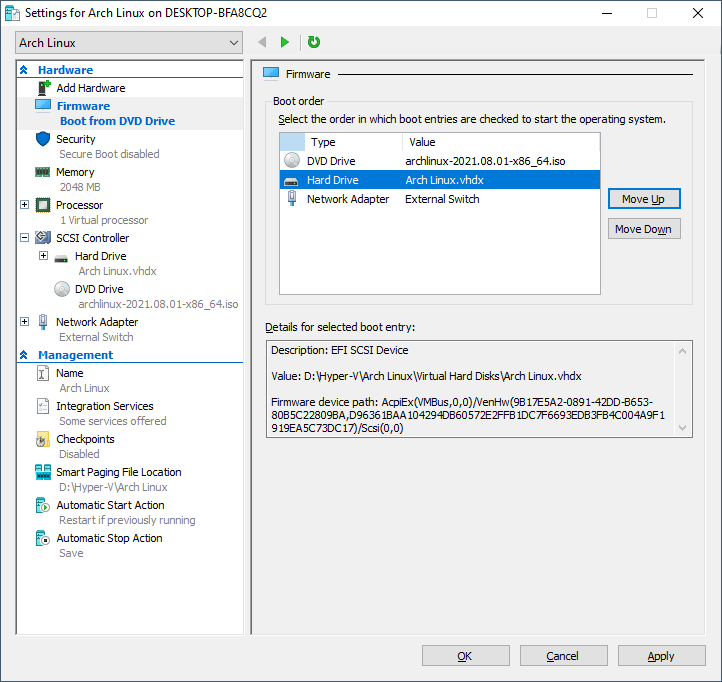Expand the Processor tree node

25,205
